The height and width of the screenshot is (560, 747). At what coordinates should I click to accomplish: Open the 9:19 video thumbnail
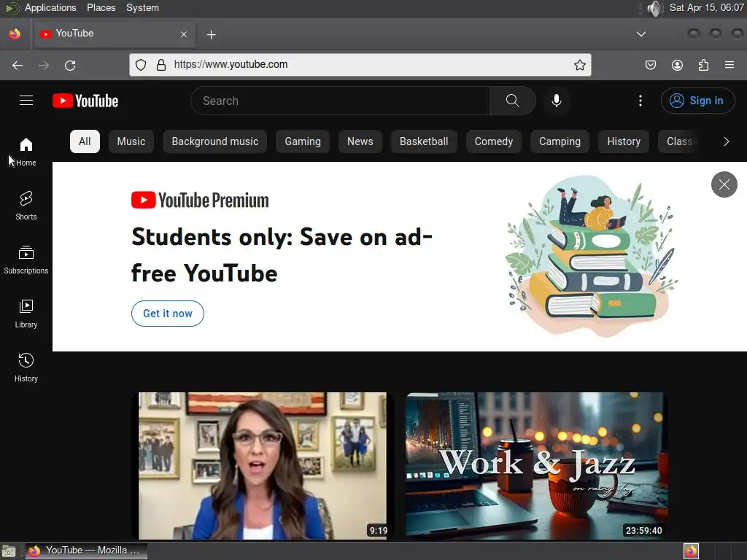pos(263,466)
